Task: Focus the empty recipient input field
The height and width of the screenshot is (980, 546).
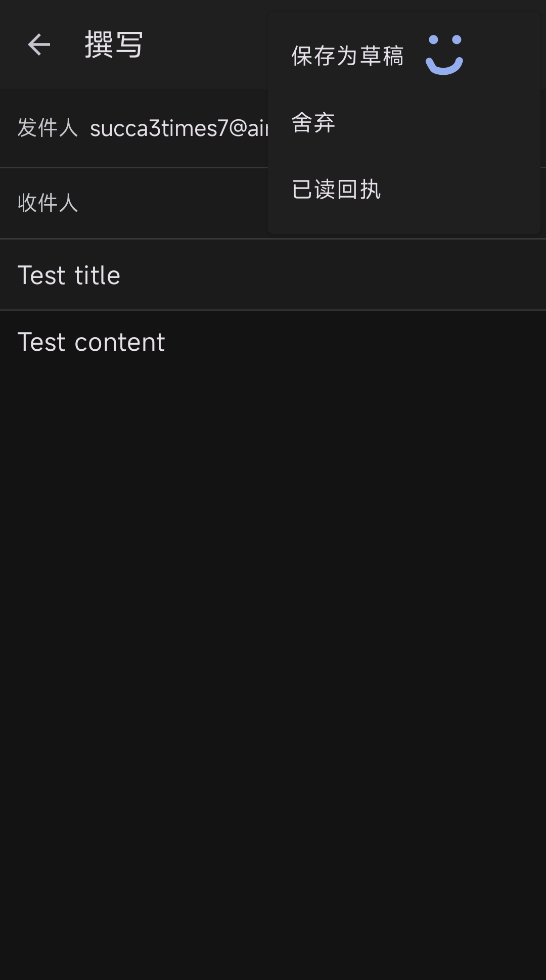Action: (172, 203)
